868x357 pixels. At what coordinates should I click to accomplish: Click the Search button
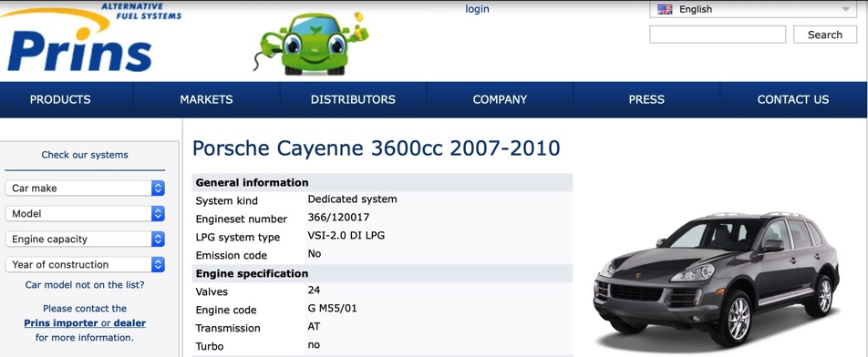point(825,35)
